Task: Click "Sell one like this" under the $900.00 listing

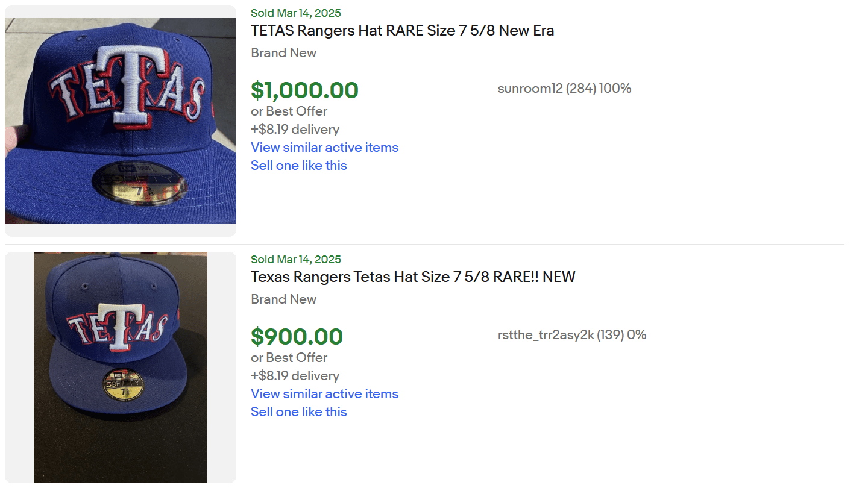Action: coord(299,412)
